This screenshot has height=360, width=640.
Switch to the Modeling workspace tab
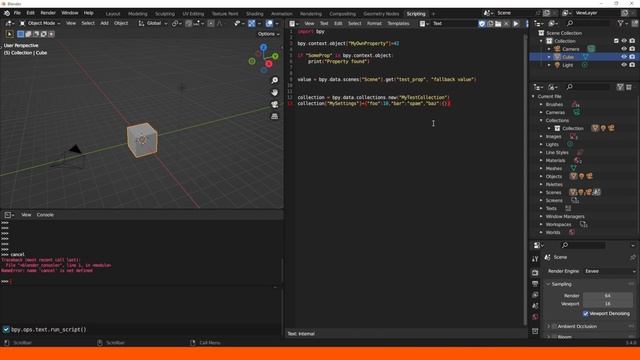pos(138,14)
